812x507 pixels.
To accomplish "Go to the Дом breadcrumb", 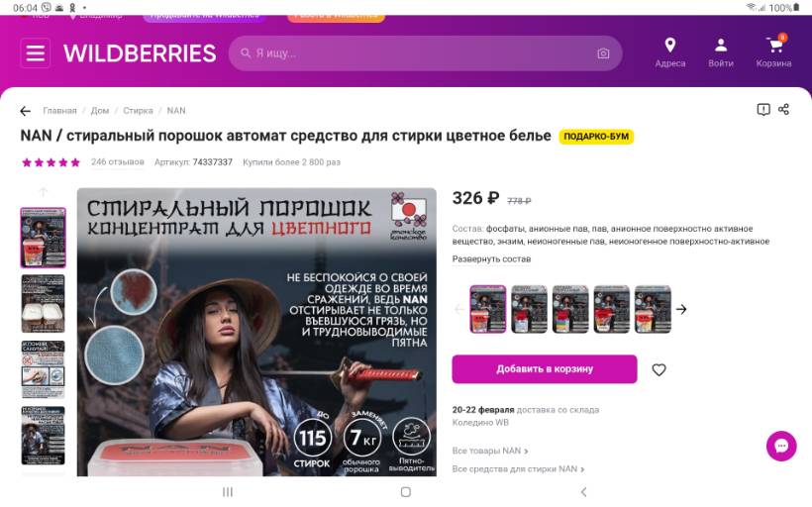I will (100, 111).
